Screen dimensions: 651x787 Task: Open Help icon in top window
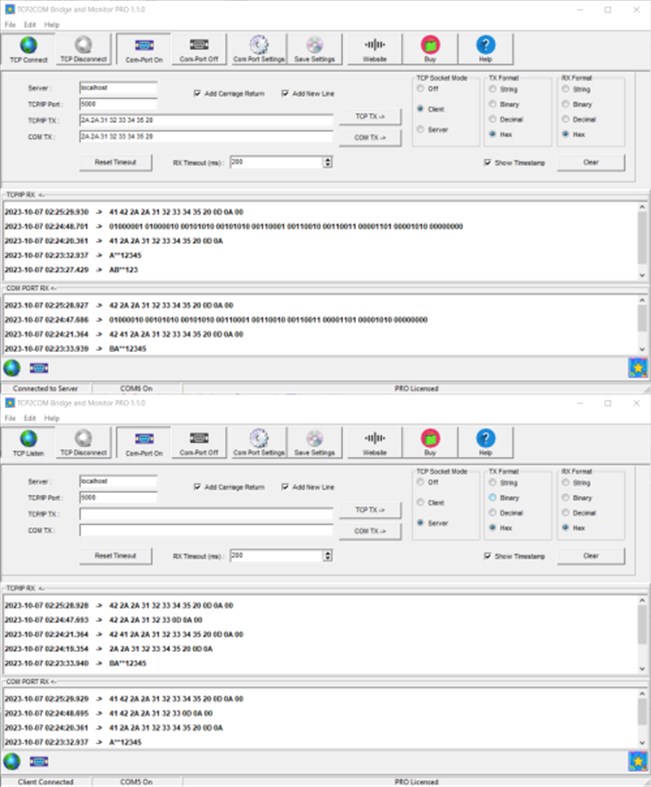coord(485,49)
